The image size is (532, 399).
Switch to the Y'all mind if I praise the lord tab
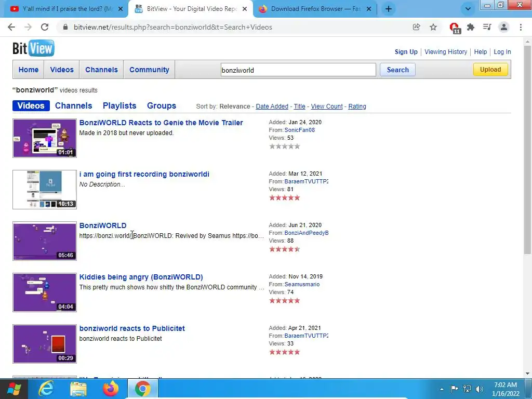[x=64, y=9]
